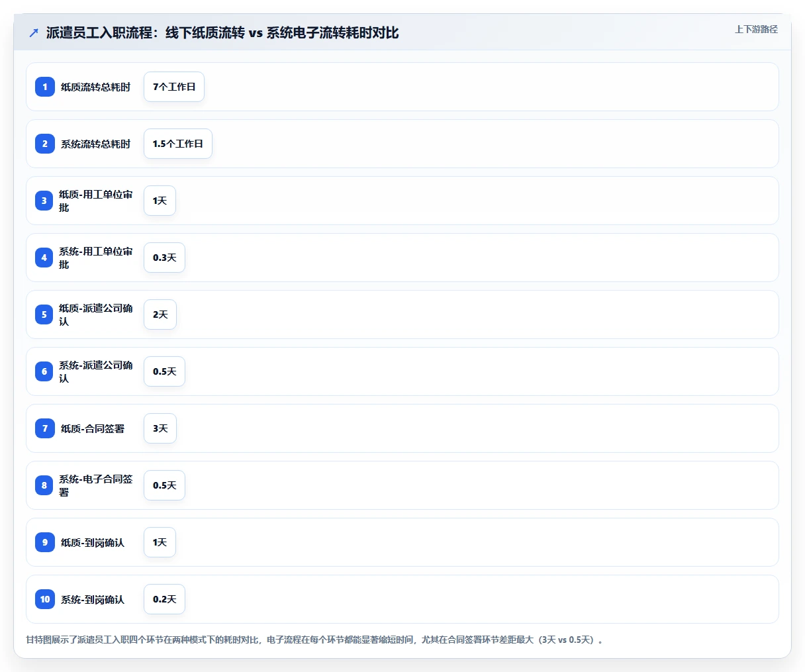Image resolution: width=805 pixels, height=672 pixels.
Task: Click the footer caption starting 甘特图展示了
Action: click(314, 640)
